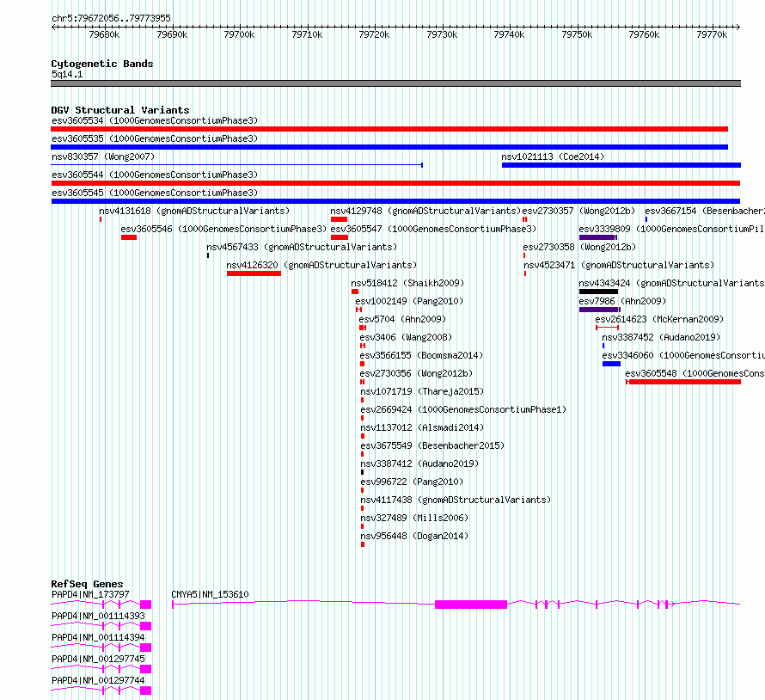Click nsv327489 (Mills2006) label
This screenshot has height=700, width=765.
[414, 518]
